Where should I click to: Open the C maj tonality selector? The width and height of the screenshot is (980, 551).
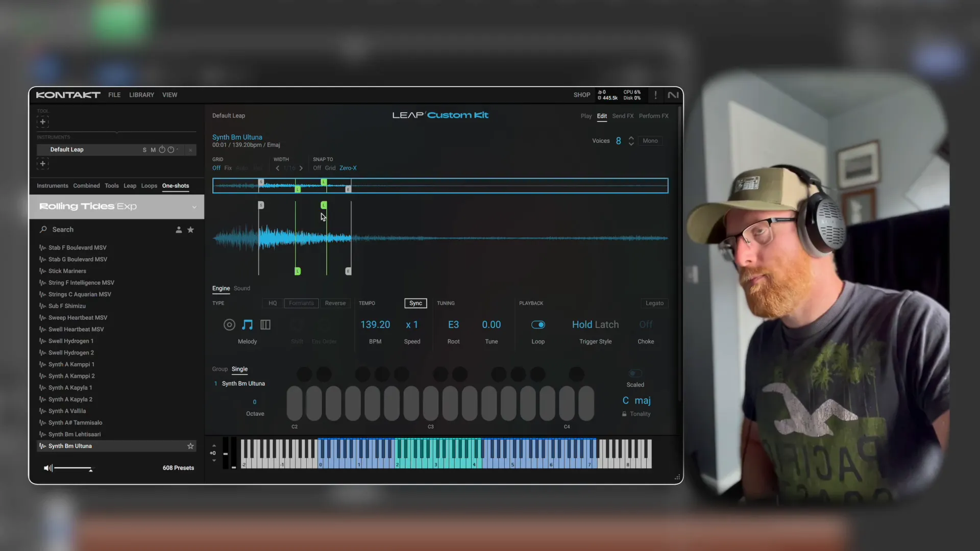[636, 400]
